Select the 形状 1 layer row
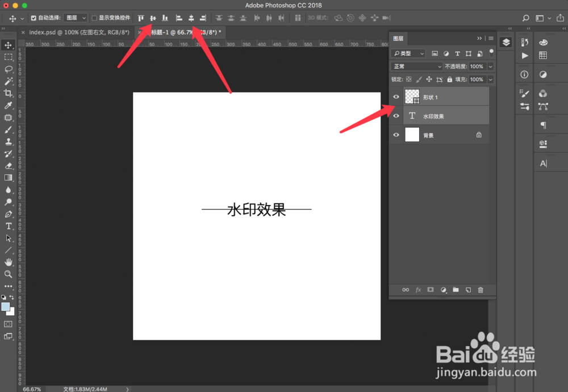Image resolution: width=568 pixels, height=392 pixels. pyautogui.click(x=445, y=97)
